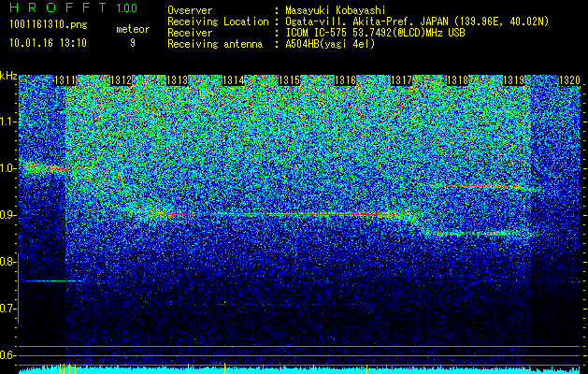The height and width of the screenshot is (374, 588).
Task: Click the 1311 time marker label
Action: click(x=65, y=80)
